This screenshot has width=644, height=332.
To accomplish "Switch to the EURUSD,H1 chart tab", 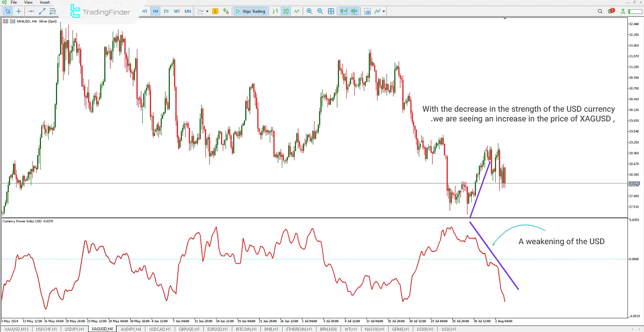I will click(217, 329).
